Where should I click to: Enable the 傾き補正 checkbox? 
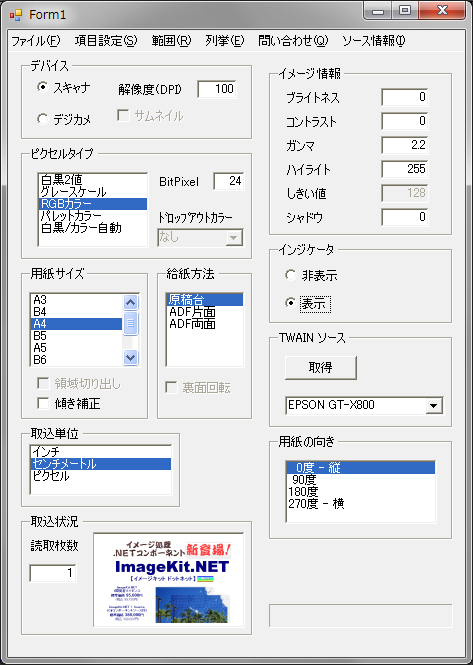(43, 403)
